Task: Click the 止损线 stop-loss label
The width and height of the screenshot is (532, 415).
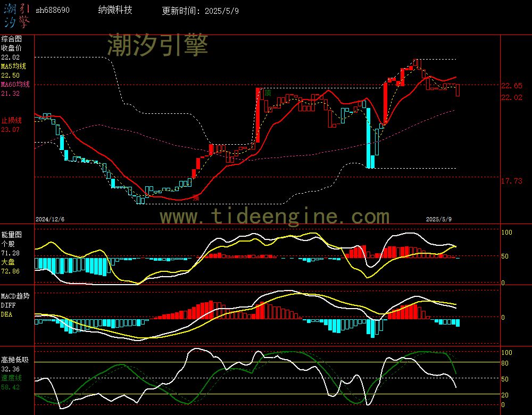Action: click(x=12, y=120)
